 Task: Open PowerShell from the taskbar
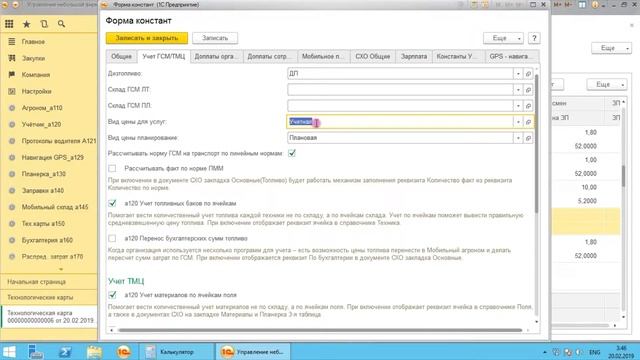coord(65,351)
